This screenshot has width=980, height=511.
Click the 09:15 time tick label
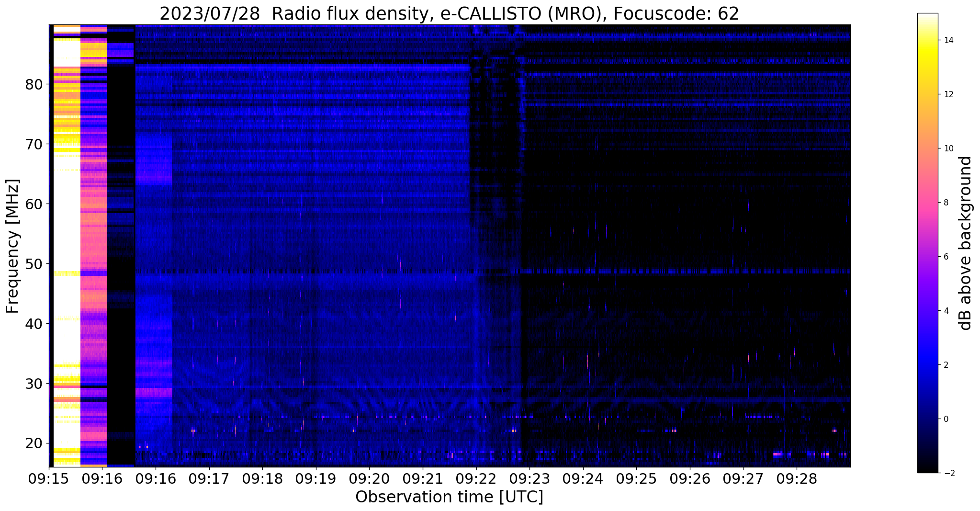[49, 479]
